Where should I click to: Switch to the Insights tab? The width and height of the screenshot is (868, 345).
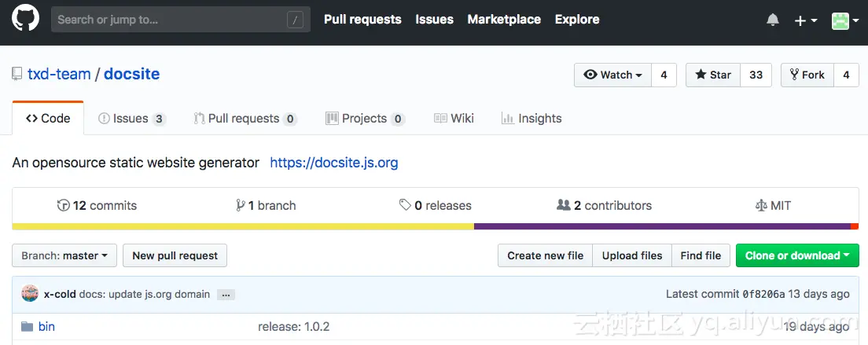531,119
